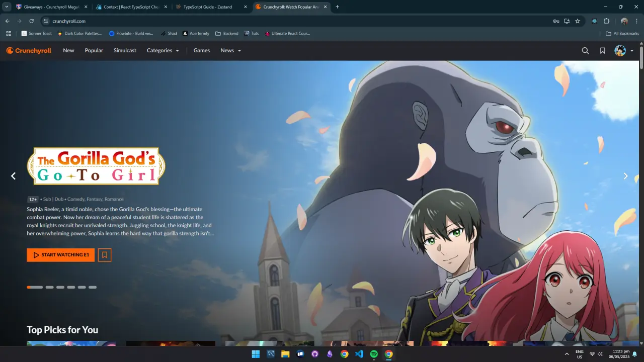The image size is (644, 362).
Task: Open the notification bell in taskbar
Action: [635, 354]
